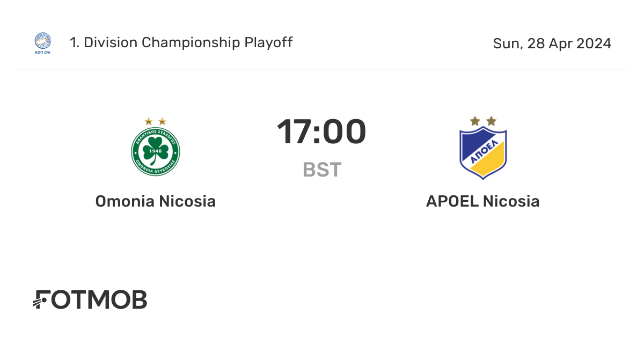This screenshot has height=337, width=644.
Task: Open the 1. Division Championship Playoff title
Action: click(x=181, y=43)
